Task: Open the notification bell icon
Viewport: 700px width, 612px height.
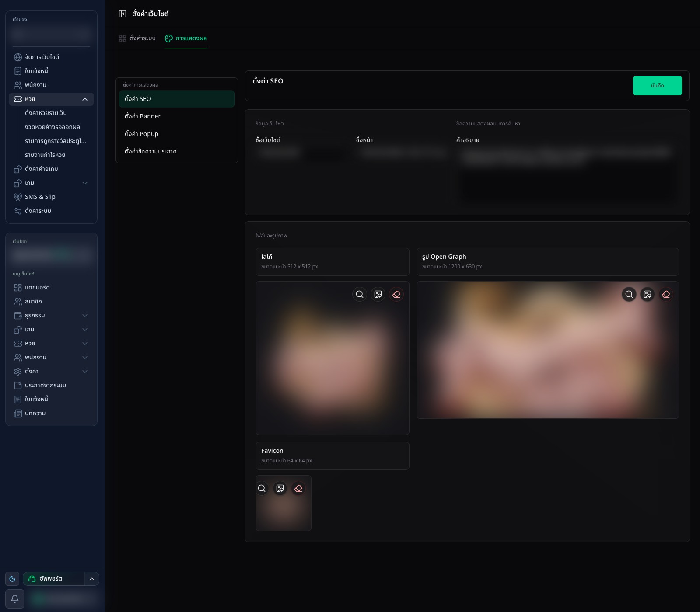Action: [x=15, y=598]
